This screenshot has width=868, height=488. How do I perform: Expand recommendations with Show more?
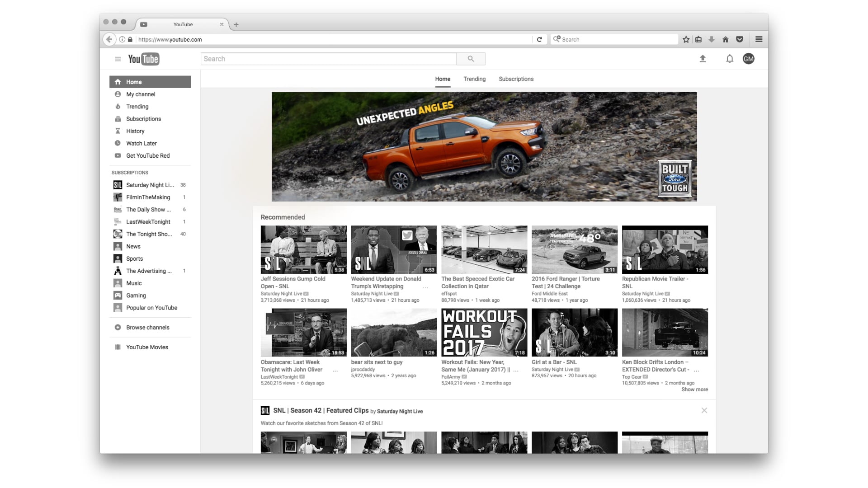(694, 389)
